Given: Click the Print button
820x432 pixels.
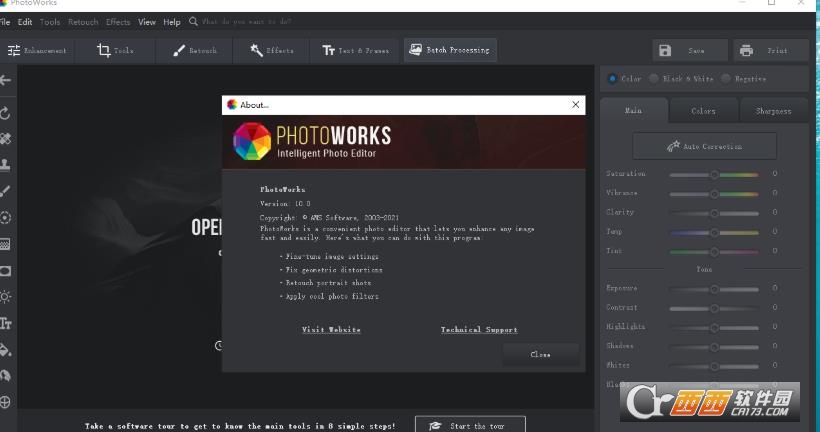Looking at the screenshot, I should 771,51.
